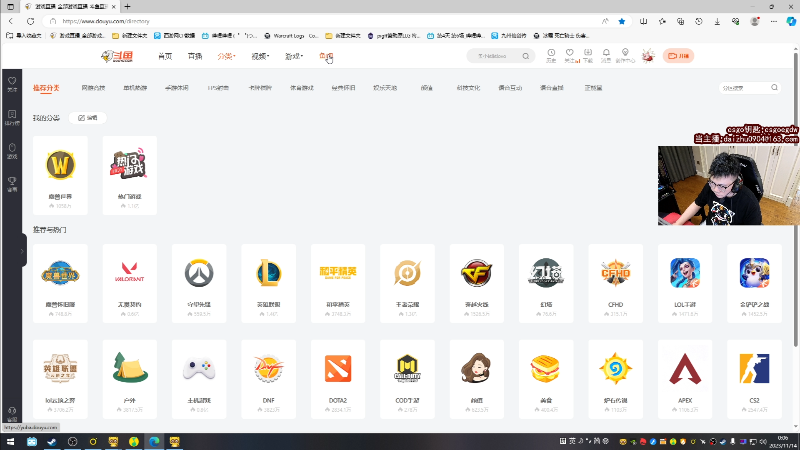Open the VALORANT category tile
The image size is (800, 450).
pyautogui.click(x=130, y=283)
